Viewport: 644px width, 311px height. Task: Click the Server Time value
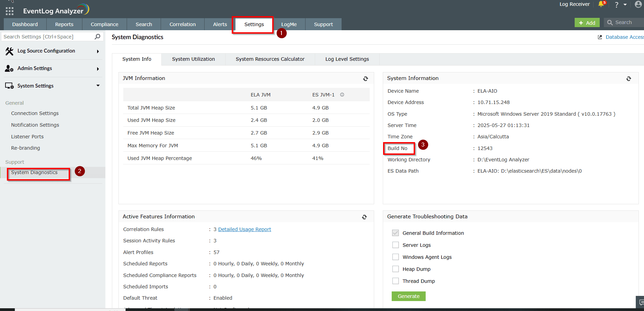(x=503, y=125)
